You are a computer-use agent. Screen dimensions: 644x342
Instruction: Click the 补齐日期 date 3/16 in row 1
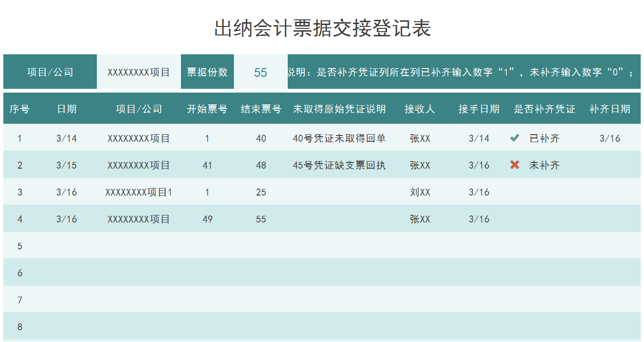click(x=610, y=138)
